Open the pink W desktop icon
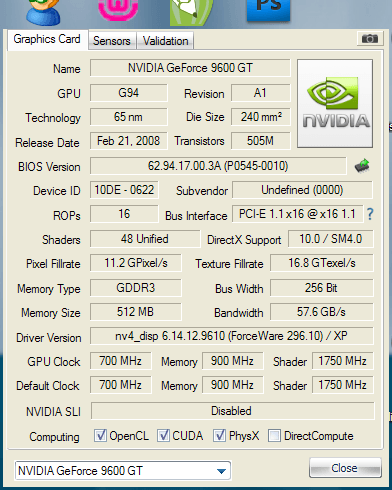Screen dimensions: 392x490 click(118, 10)
